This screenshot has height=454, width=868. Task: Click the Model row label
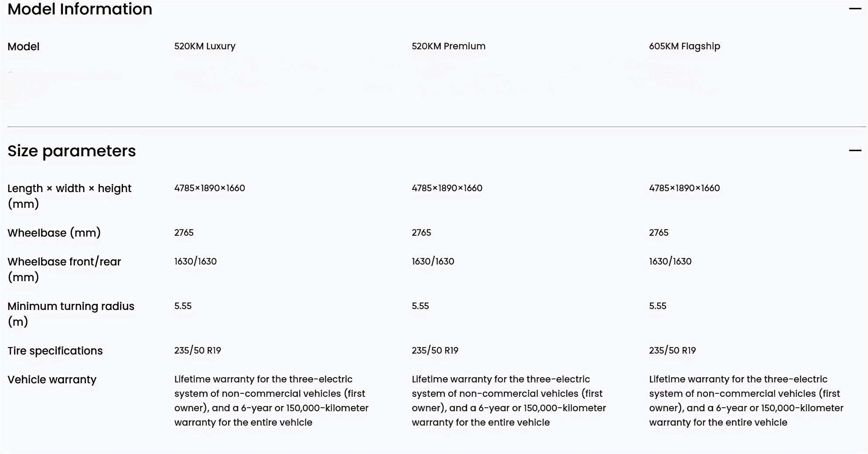pyautogui.click(x=24, y=47)
